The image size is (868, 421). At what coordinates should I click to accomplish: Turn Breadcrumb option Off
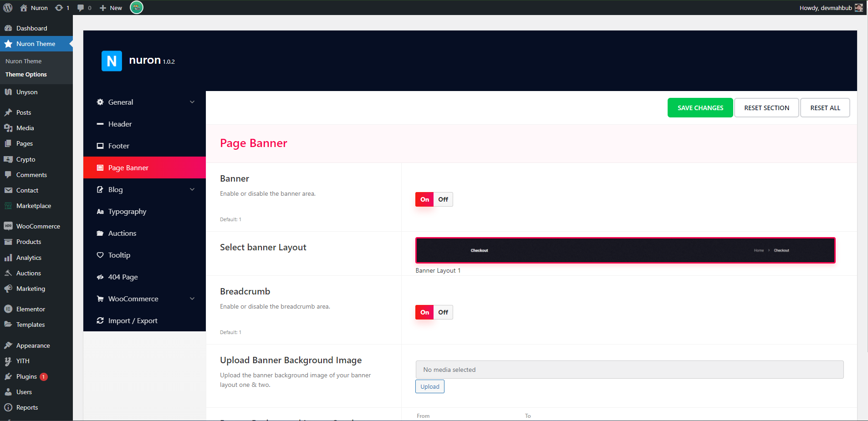[443, 312]
